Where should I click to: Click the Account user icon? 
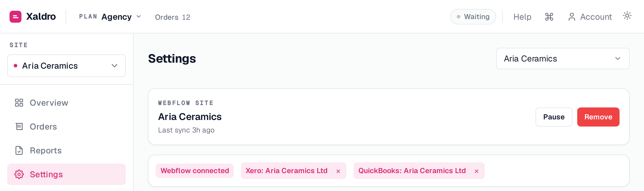click(572, 17)
